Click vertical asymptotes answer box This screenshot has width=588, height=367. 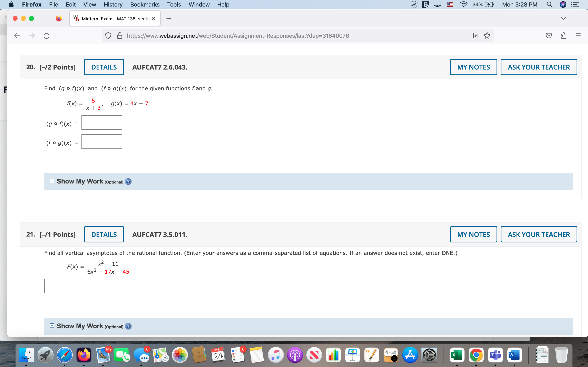[65, 286]
